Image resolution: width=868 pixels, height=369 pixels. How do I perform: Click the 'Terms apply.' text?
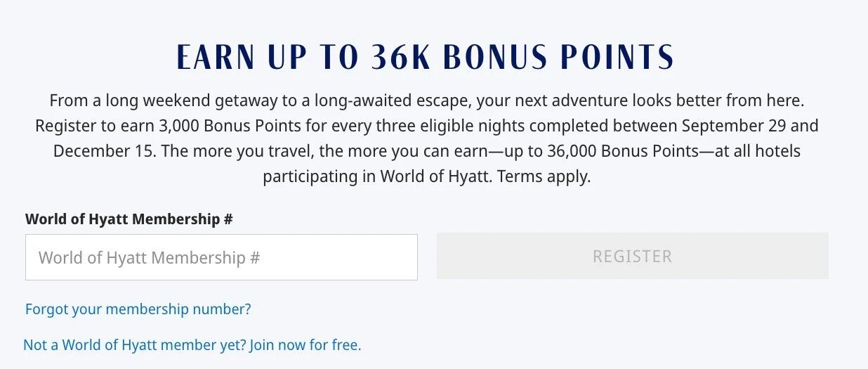point(546,176)
